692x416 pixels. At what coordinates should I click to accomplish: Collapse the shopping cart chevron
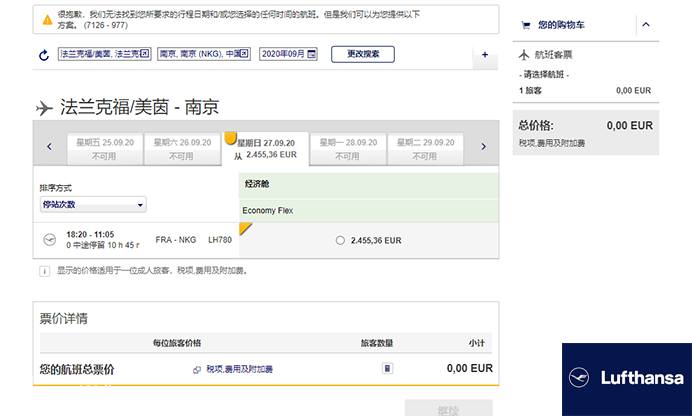pyautogui.click(x=646, y=25)
